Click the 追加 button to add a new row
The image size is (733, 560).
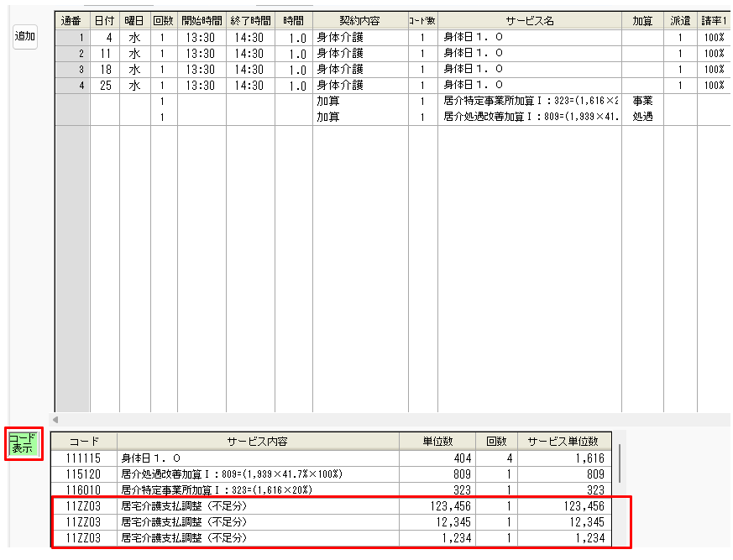click(24, 37)
